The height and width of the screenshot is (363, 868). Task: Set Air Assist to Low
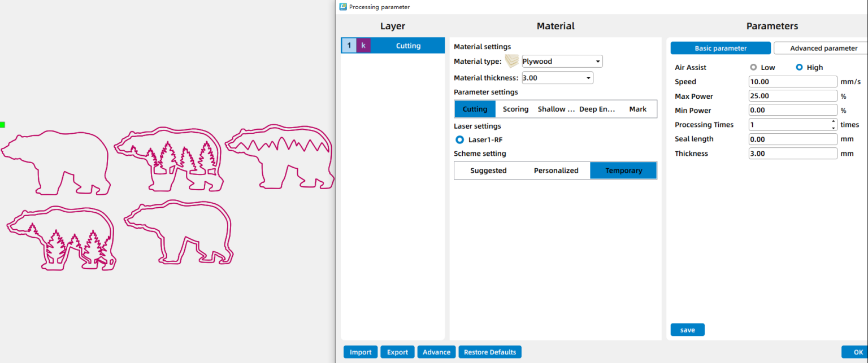[753, 67]
